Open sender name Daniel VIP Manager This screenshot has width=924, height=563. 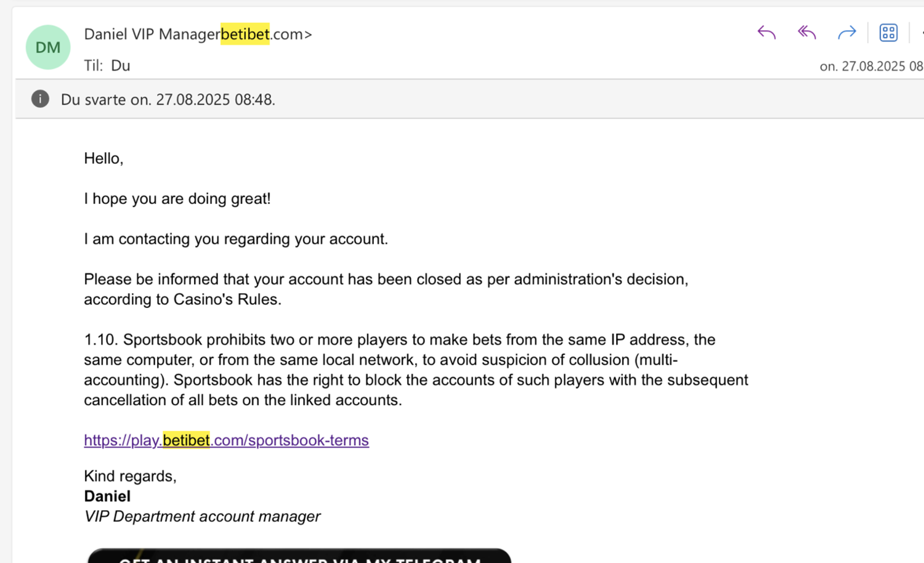pos(152,34)
